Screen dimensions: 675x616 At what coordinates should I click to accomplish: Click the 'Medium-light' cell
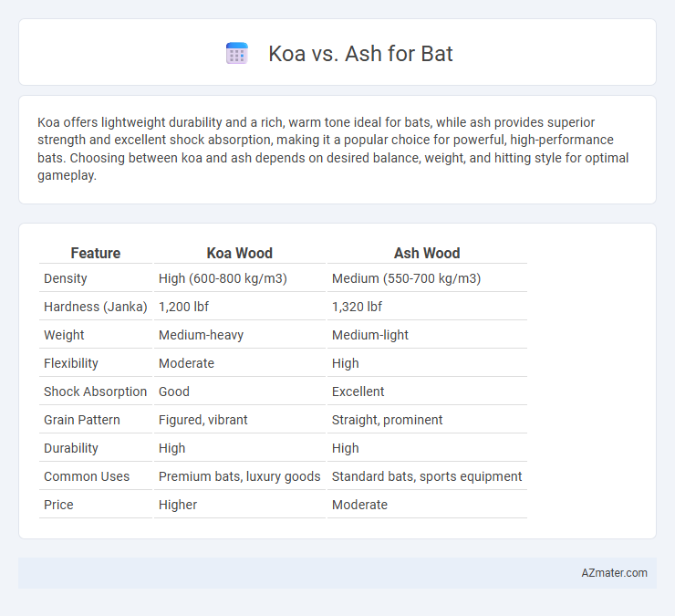369,335
